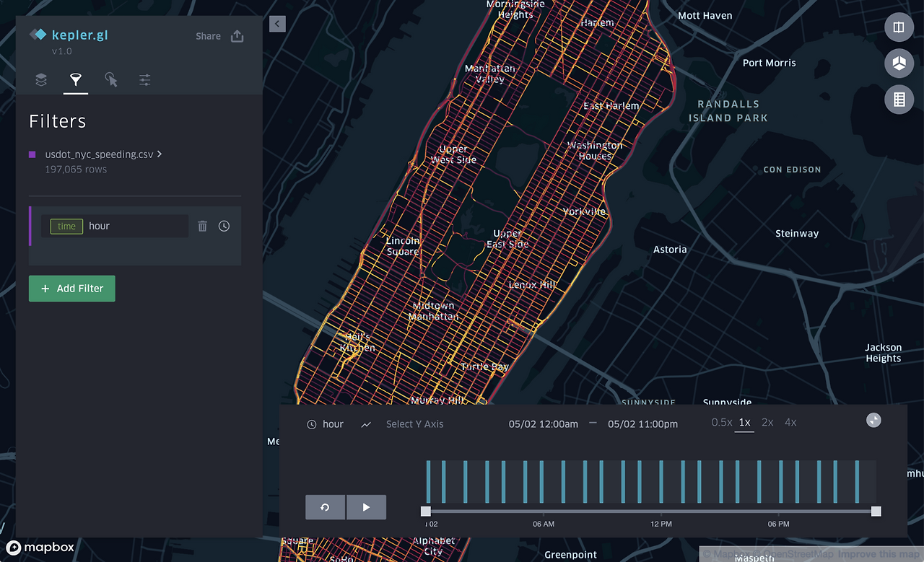Click the Filters panel heading
Image resolution: width=924 pixels, height=562 pixels.
click(x=58, y=121)
